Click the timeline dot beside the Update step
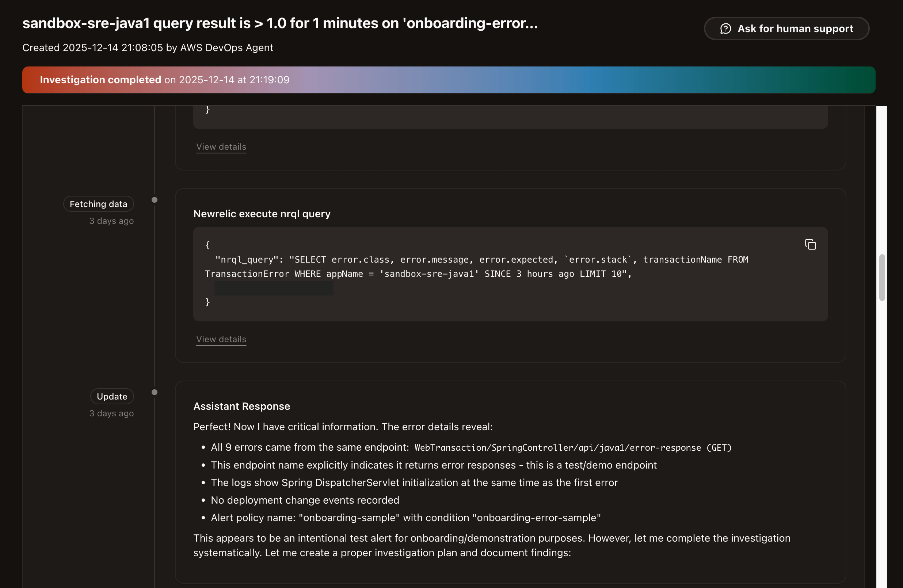This screenshot has height=588, width=903. [x=155, y=392]
